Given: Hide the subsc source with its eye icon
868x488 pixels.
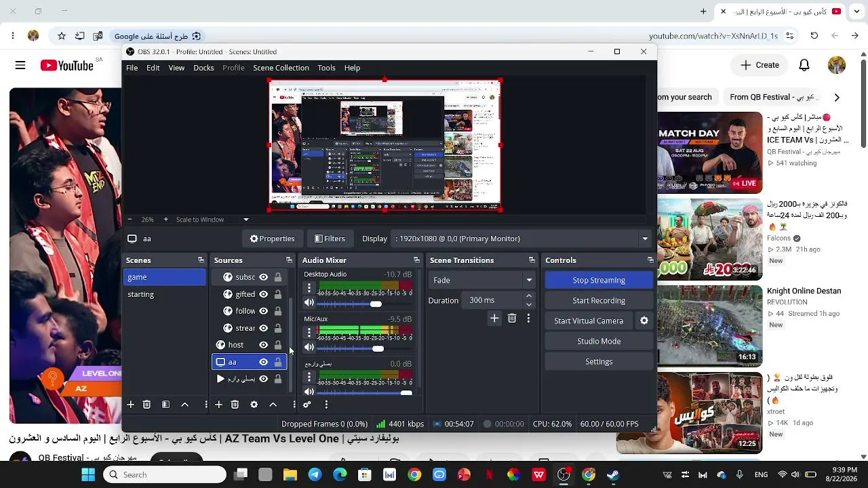Looking at the screenshot, I should (x=263, y=277).
